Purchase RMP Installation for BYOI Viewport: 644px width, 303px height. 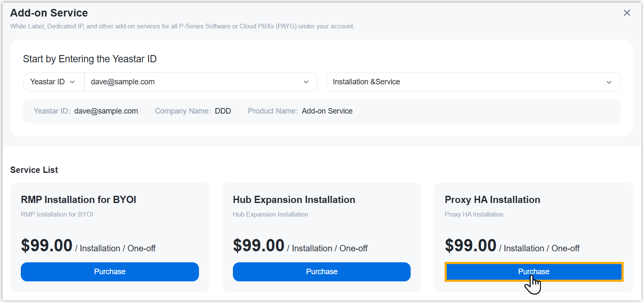pyautogui.click(x=109, y=272)
